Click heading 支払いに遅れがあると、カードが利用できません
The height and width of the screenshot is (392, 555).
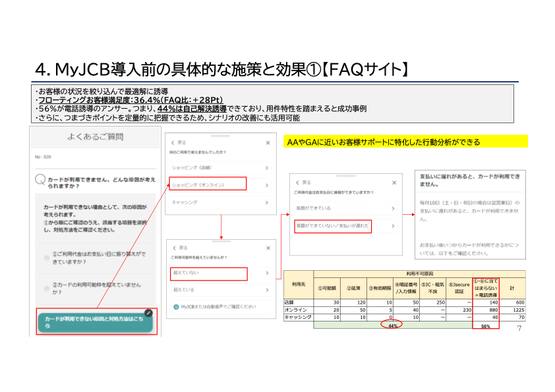pyautogui.click(x=470, y=180)
